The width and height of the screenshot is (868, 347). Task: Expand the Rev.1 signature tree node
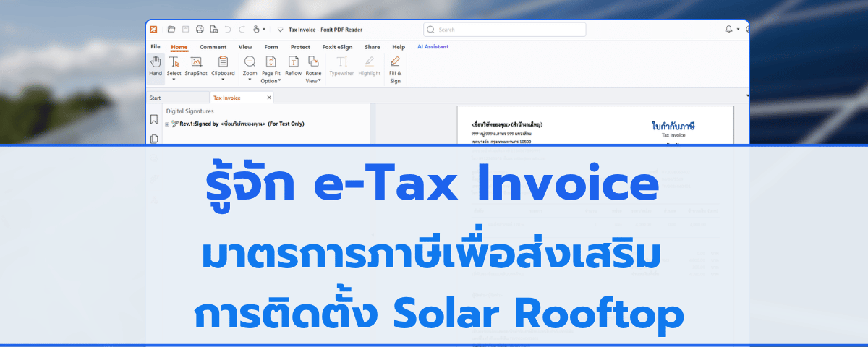coord(167,124)
